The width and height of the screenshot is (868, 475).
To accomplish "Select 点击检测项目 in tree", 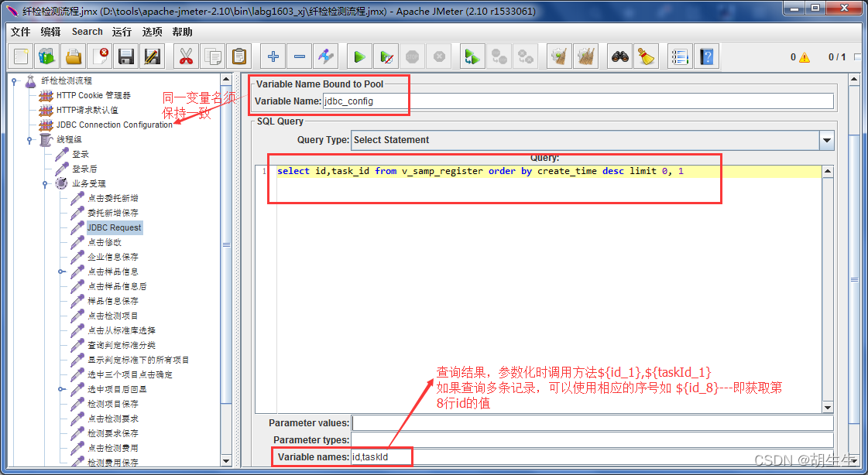I will [113, 316].
